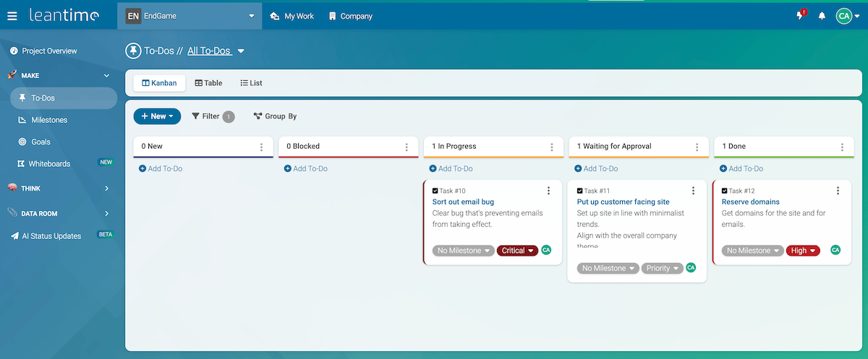Viewport: 868px width, 359px height.
Task: Open the Filter options
Action: (x=213, y=116)
